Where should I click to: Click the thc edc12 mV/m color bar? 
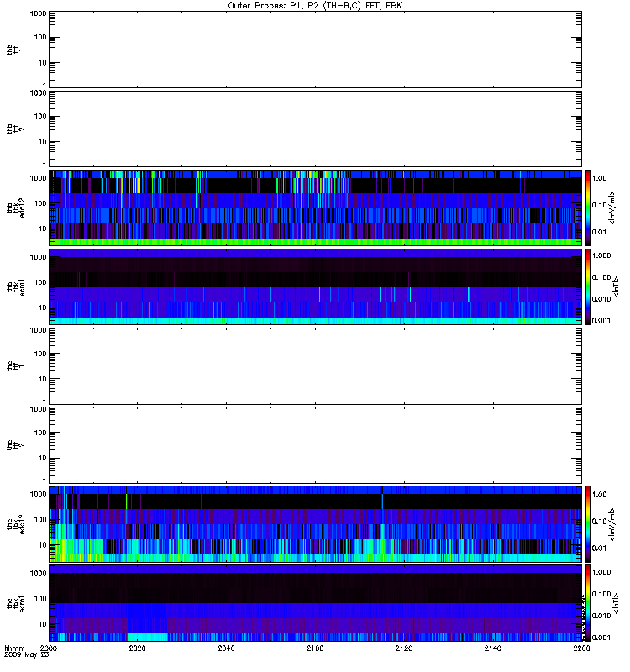click(x=588, y=524)
